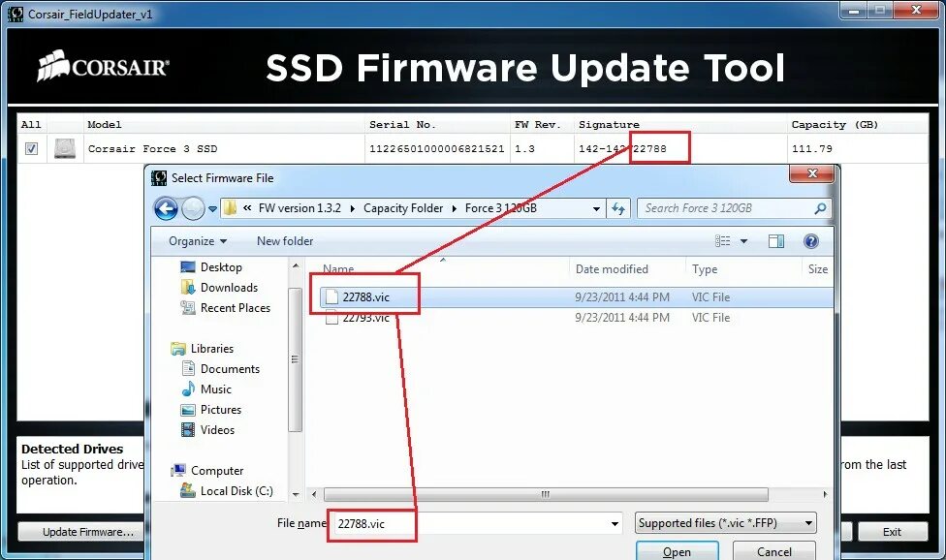946x560 pixels.
Task: Toggle the Corsair Force 3 SSD checkbox
Action: 31,148
